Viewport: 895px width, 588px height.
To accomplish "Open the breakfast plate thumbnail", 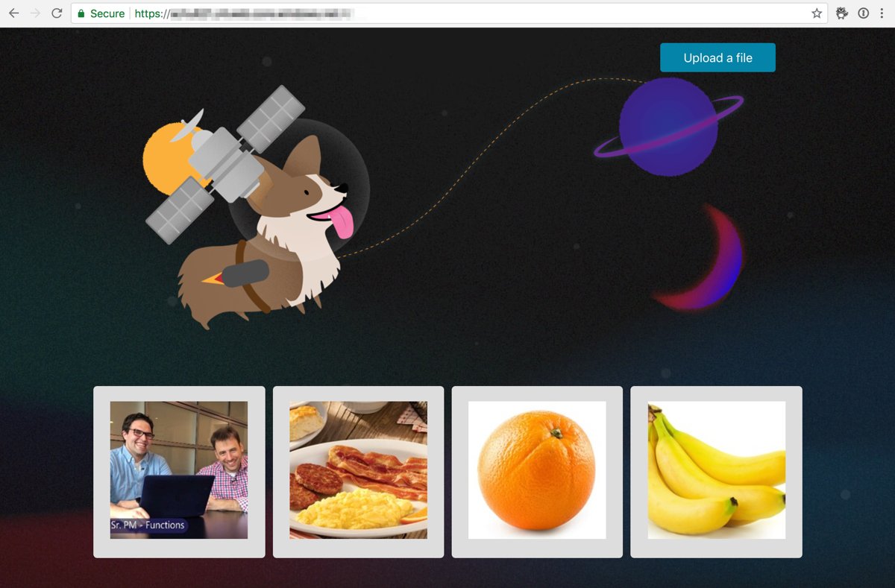I will click(359, 470).
